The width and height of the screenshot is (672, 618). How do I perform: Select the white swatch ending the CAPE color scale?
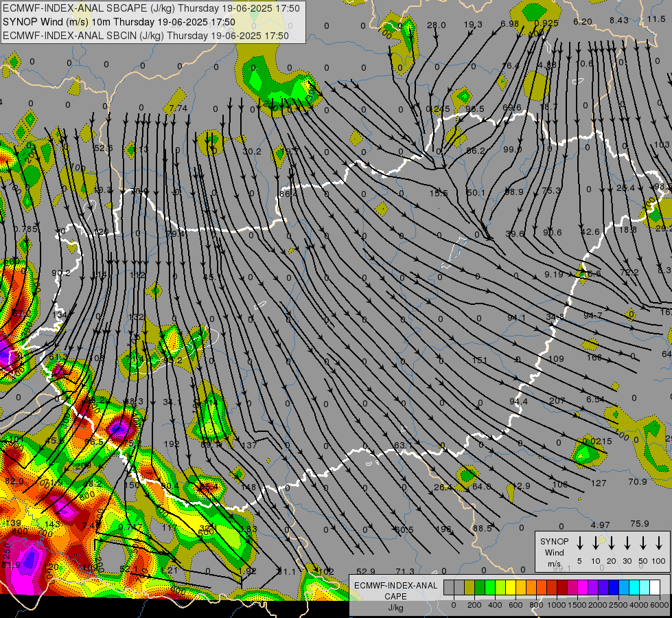(x=654, y=587)
